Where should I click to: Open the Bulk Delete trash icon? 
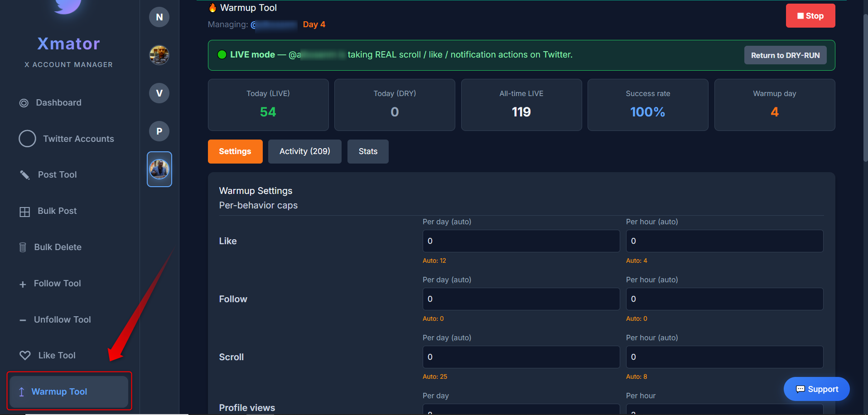pos(23,247)
